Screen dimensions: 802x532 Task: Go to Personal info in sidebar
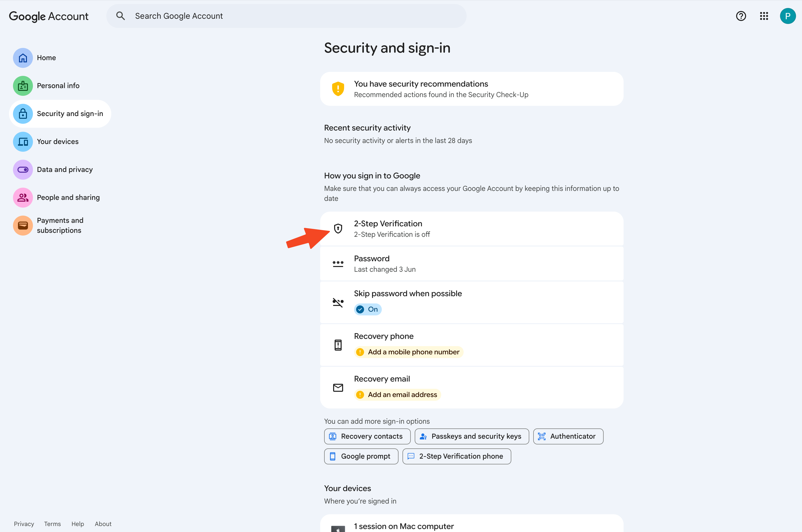[x=58, y=86]
